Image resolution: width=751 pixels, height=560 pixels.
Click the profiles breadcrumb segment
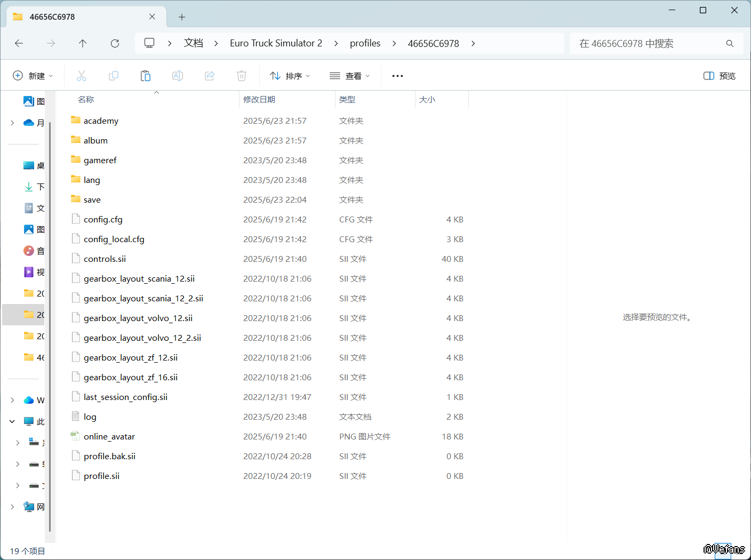point(365,43)
